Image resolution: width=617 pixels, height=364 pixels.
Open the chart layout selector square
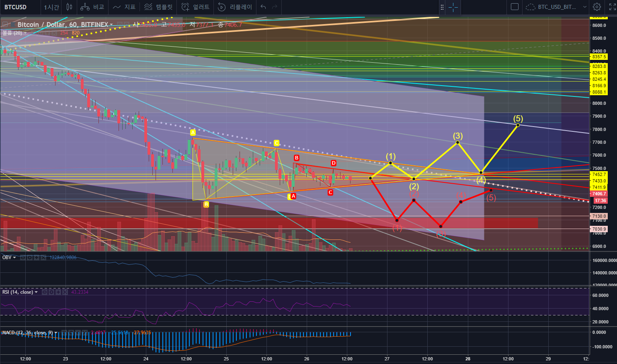515,7
